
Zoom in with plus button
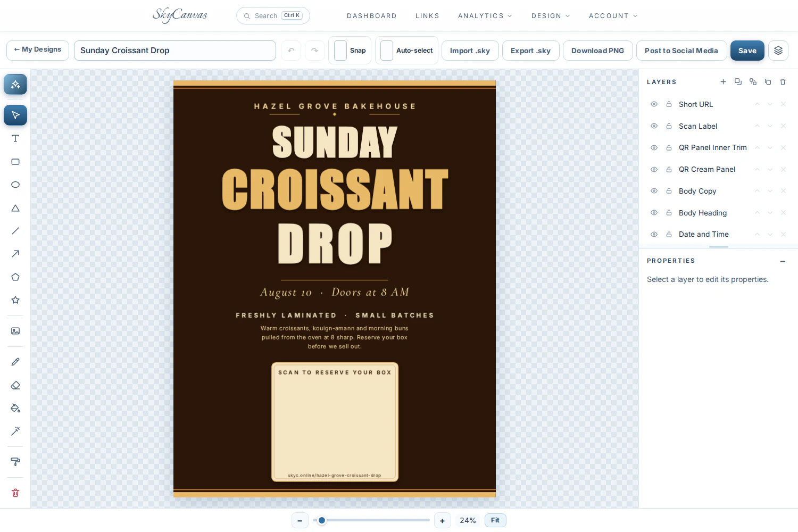(443, 521)
